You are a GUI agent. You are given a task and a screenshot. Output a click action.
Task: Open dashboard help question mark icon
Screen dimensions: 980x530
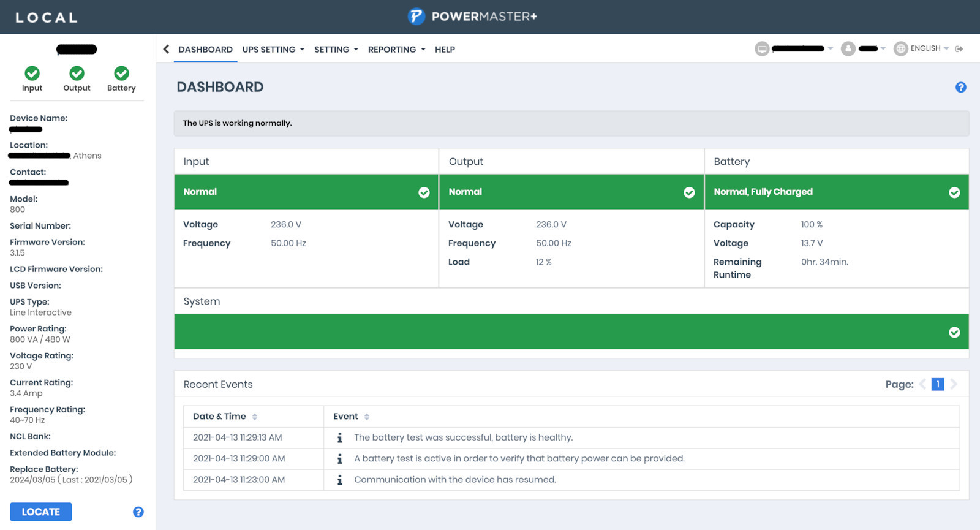[960, 87]
